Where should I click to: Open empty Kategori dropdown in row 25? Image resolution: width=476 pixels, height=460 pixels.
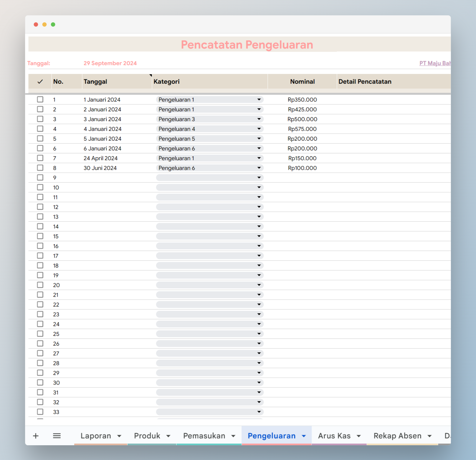click(209, 334)
